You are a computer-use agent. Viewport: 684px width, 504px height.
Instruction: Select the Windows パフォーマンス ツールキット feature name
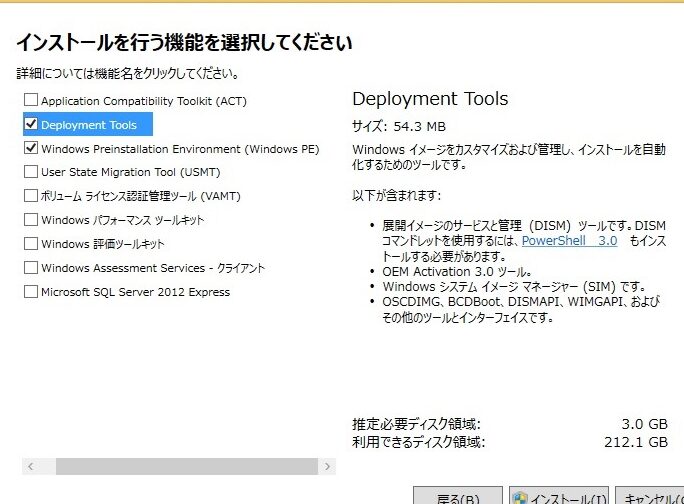(x=123, y=220)
